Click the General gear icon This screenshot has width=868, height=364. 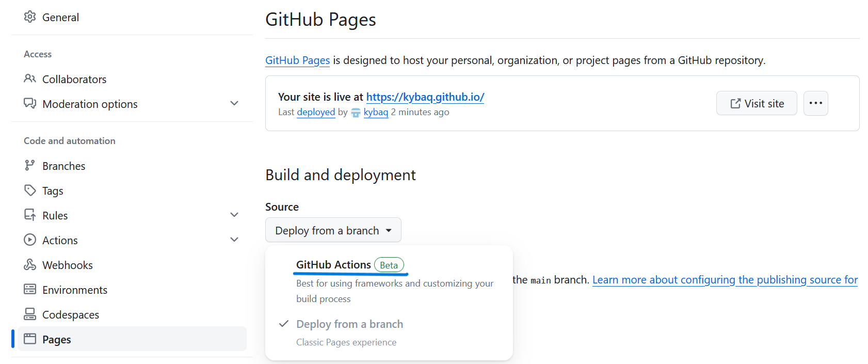coord(30,17)
